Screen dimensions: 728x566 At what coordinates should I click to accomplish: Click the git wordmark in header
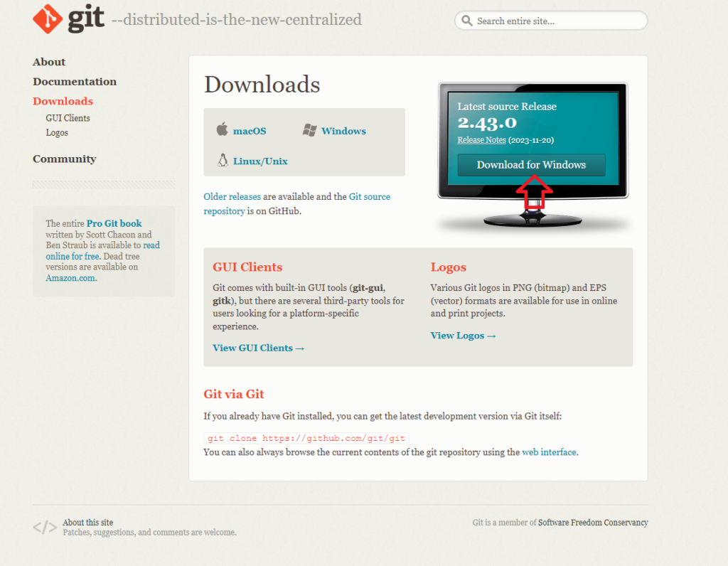tap(86, 18)
